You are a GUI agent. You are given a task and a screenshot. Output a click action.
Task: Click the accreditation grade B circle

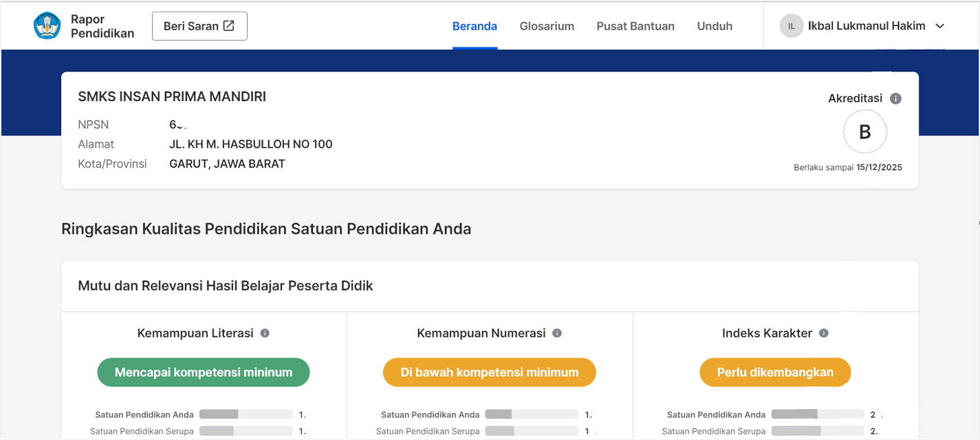click(x=865, y=132)
